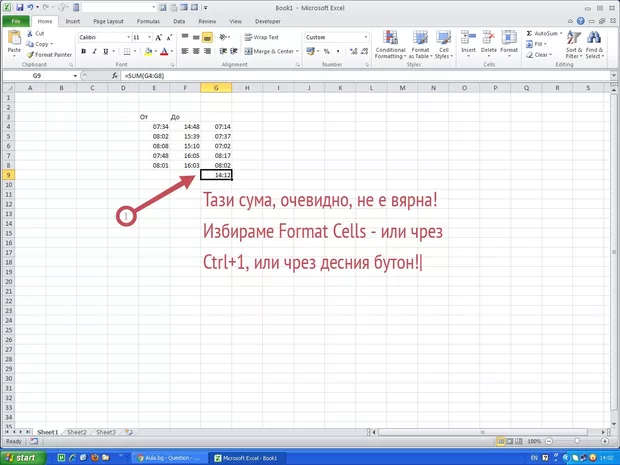
Task: Apply Percent Style
Action: click(x=327, y=51)
